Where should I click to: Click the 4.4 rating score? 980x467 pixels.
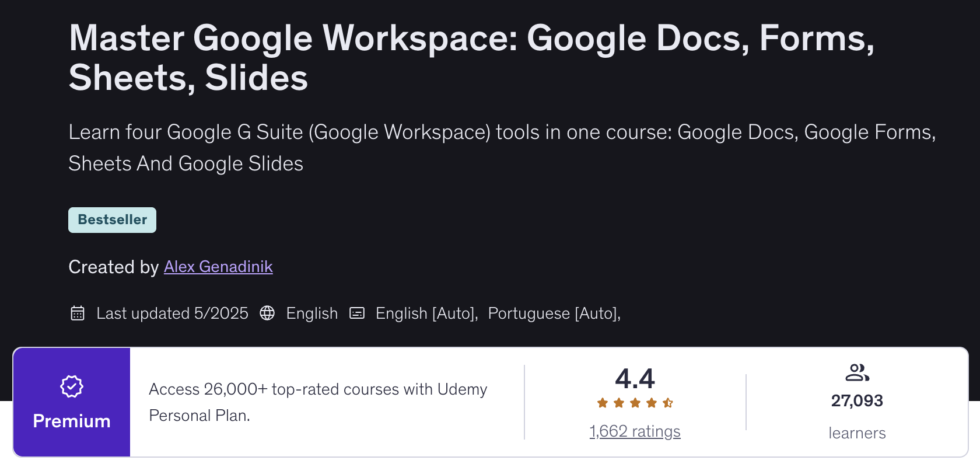coord(635,379)
